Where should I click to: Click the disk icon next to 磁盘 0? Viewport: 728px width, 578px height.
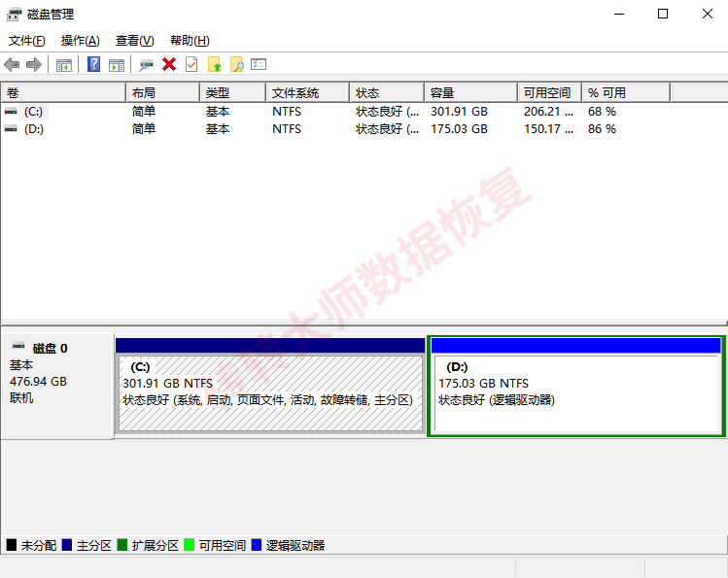point(18,346)
